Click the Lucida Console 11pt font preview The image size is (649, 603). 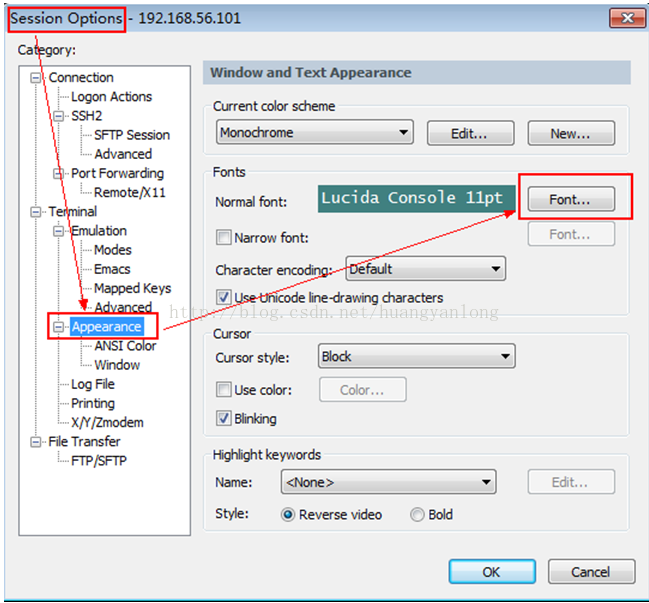click(416, 199)
